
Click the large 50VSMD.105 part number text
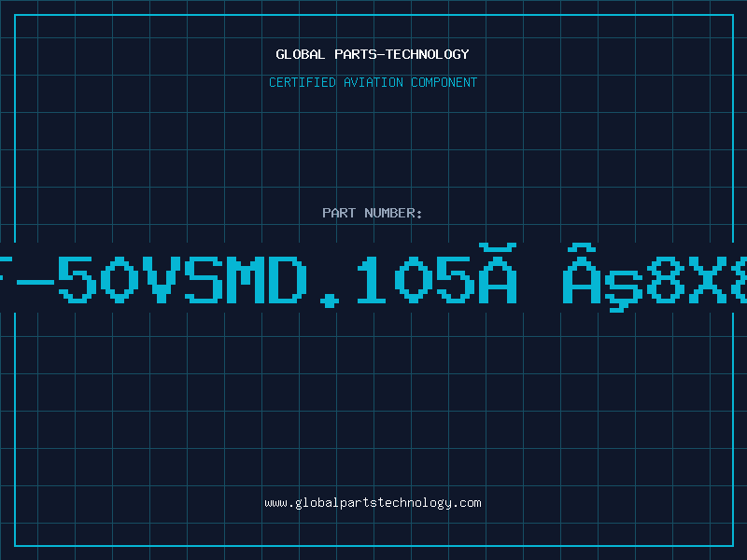[x=373, y=277]
